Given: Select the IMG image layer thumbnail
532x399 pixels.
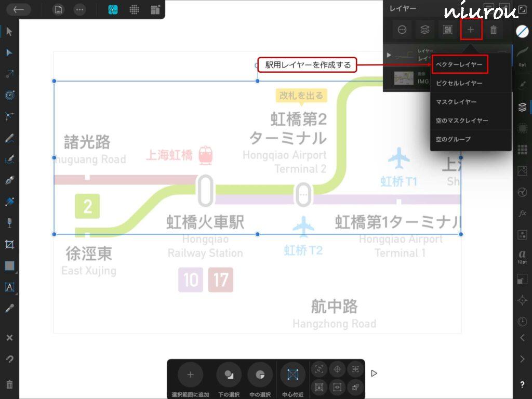Looking at the screenshot, I should (404, 78).
